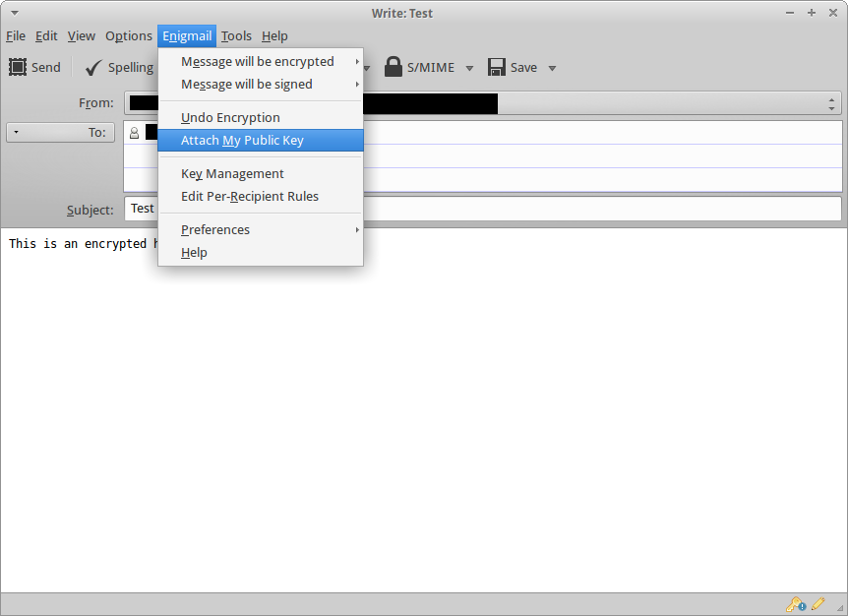Click the Send button label
848x616 pixels.
[x=46, y=68]
